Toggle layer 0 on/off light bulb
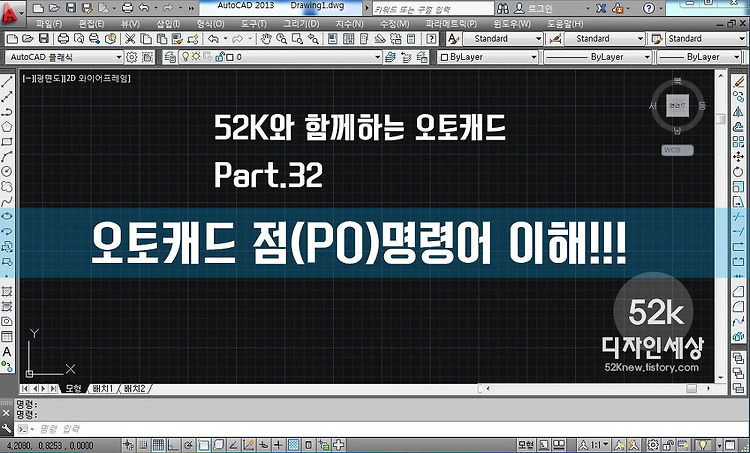750x453 pixels. tap(186, 57)
